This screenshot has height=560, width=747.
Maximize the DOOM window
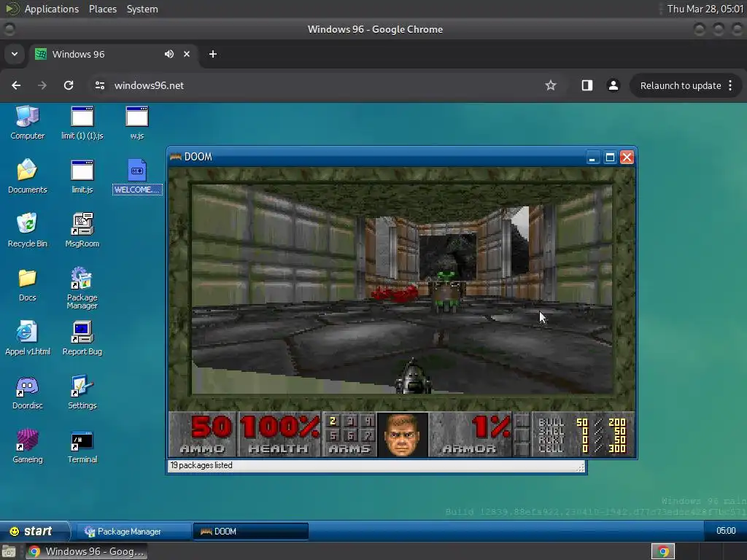[x=610, y=157]
